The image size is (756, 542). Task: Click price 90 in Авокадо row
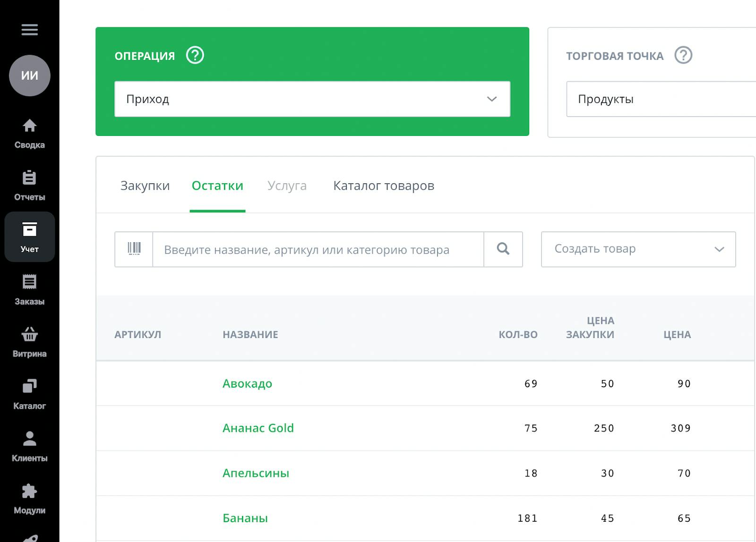point(684,384)
